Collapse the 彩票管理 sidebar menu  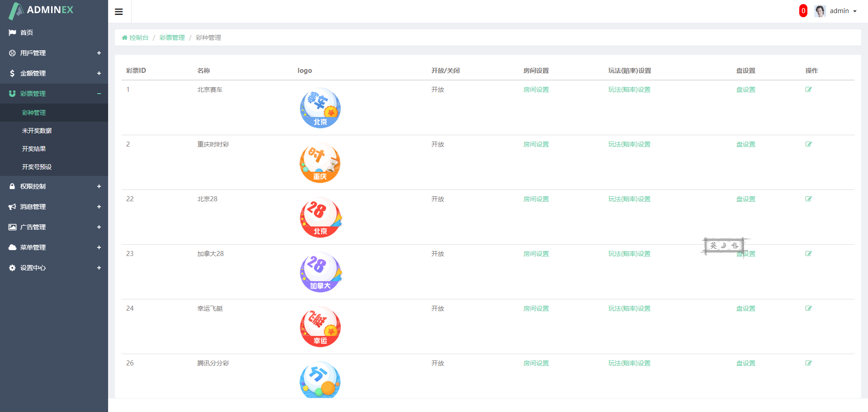coord(54,94)
